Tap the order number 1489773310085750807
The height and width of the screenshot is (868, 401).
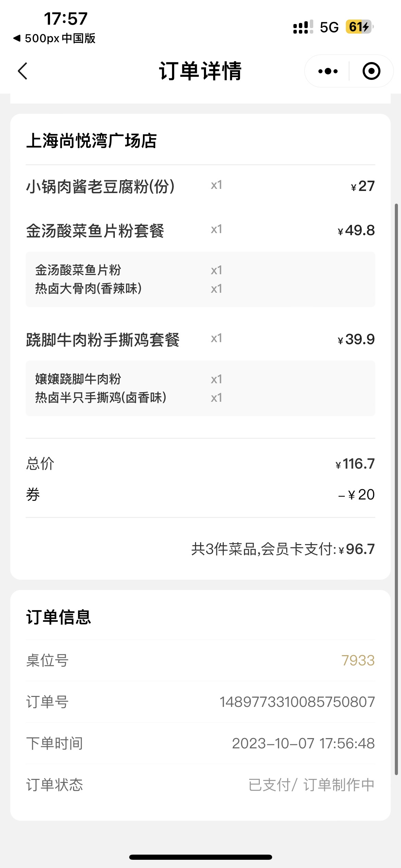297,702
